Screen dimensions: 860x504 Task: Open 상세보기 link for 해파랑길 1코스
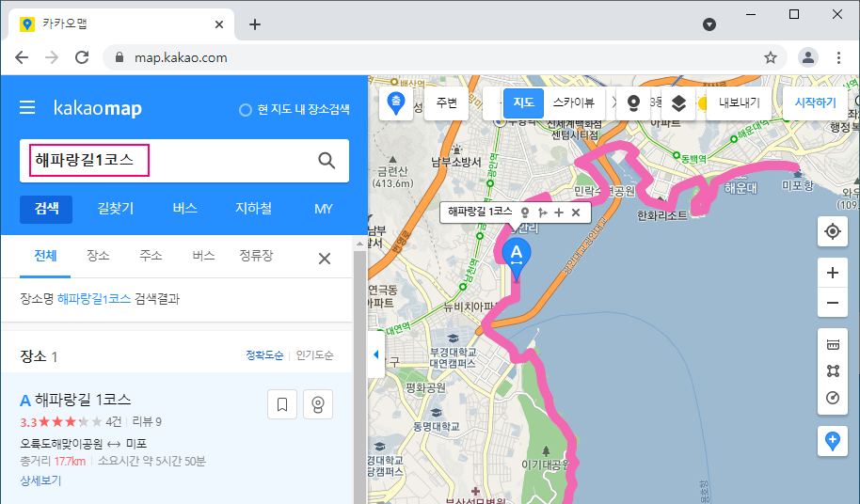point(40,481)
